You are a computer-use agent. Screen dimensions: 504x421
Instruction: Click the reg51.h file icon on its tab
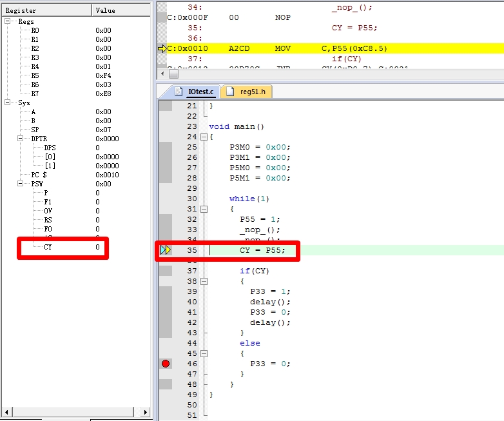230,92
